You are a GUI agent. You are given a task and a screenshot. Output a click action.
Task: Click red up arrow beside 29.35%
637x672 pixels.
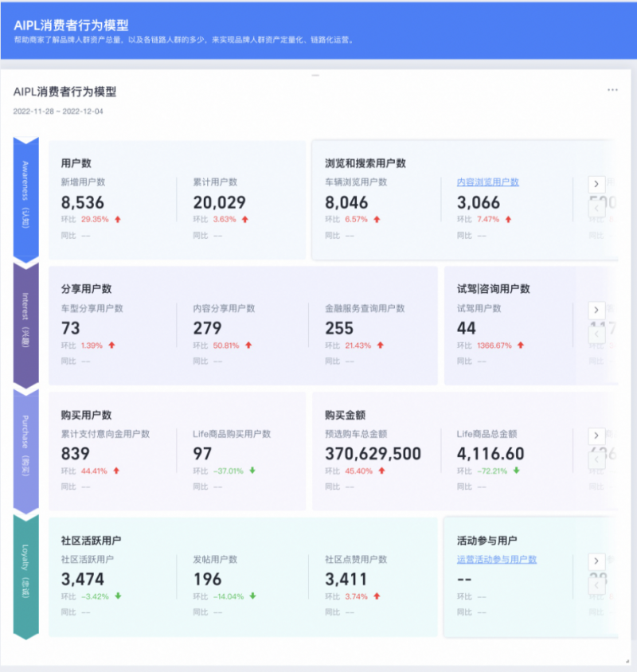point(117,219)
